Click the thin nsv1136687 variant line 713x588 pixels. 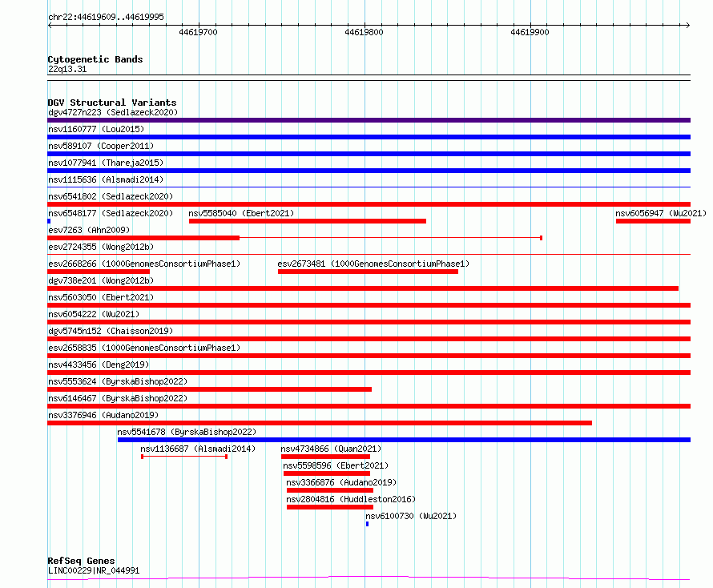(x=184, y=457)
